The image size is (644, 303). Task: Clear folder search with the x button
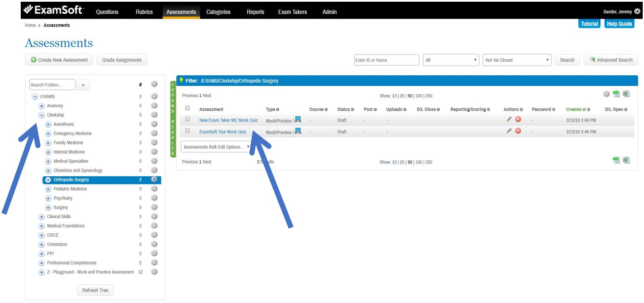click(83, 85)
